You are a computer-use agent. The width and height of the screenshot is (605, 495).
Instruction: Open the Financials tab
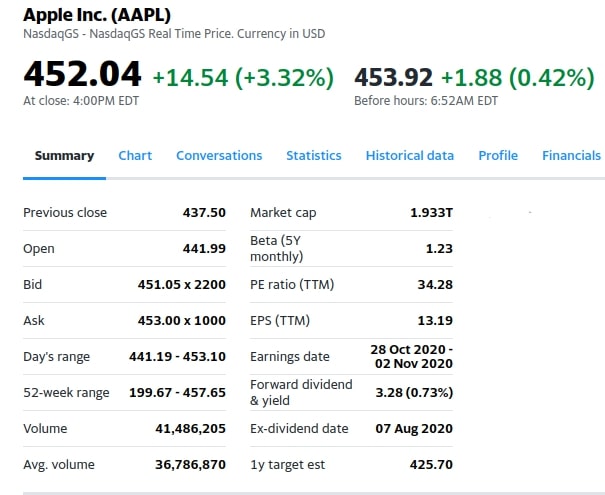pyautogui.click(x=571, y=155)
